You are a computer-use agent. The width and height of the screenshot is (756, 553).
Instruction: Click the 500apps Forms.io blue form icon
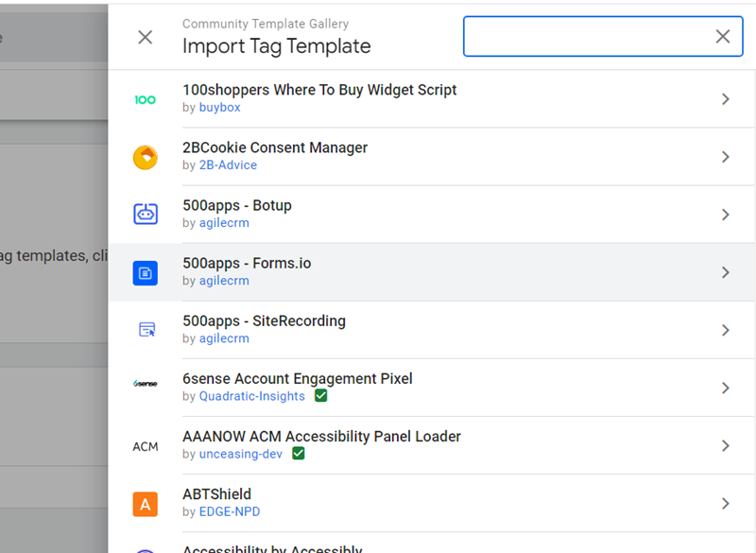click(146, 272)
